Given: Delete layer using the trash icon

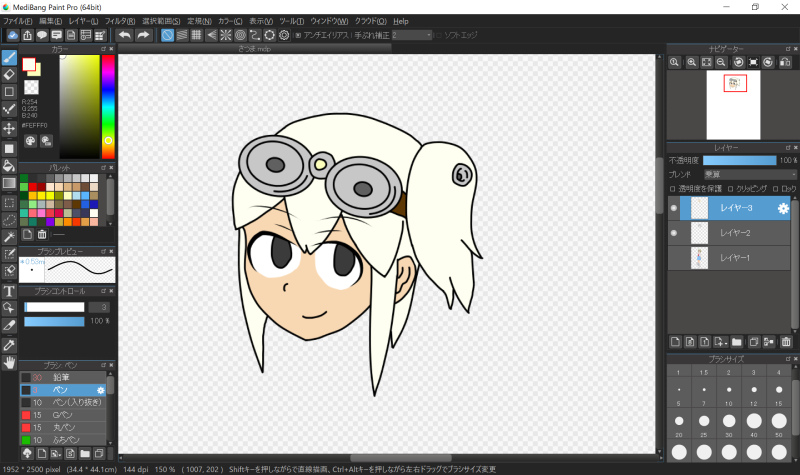Looking at the screenshot, I should 786,341.
